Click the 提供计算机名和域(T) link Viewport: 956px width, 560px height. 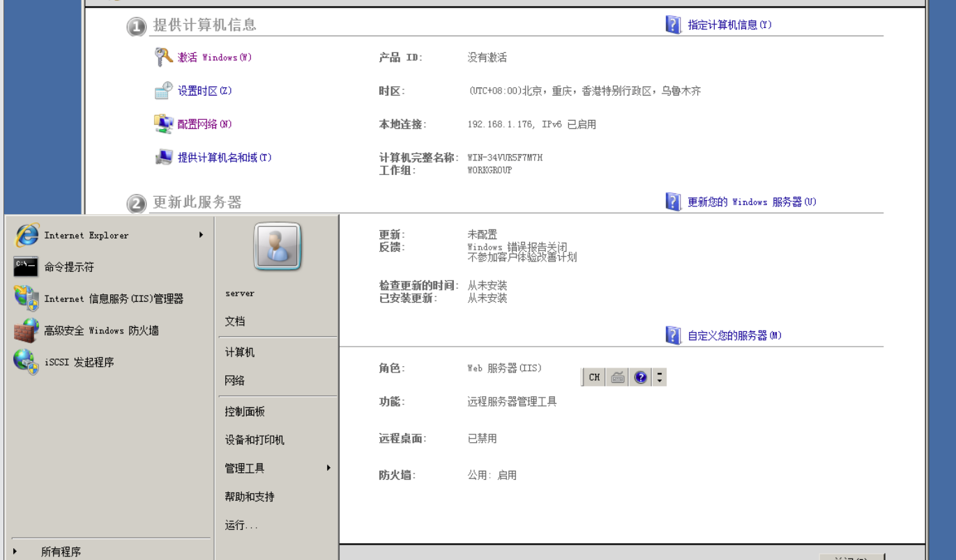[225, 158]
